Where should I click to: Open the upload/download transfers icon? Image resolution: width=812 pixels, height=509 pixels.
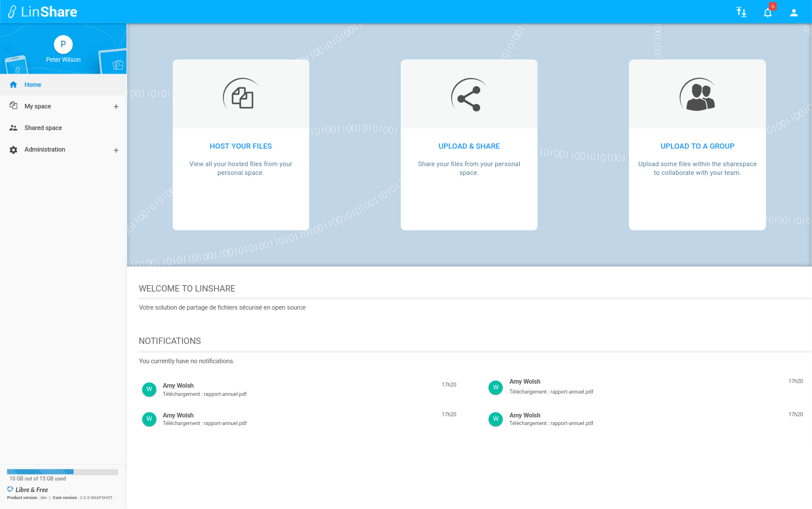click(741, 12)
